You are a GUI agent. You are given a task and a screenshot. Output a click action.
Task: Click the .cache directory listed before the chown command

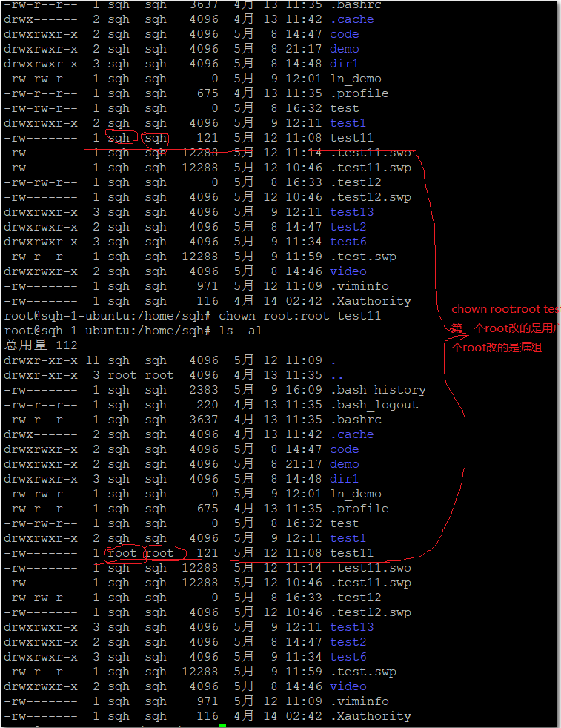click(352, 19)
